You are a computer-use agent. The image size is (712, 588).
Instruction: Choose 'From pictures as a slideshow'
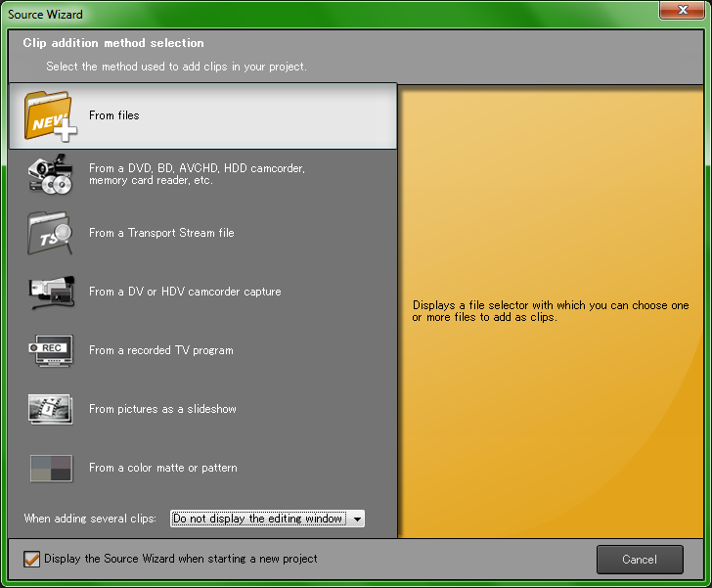162,409
